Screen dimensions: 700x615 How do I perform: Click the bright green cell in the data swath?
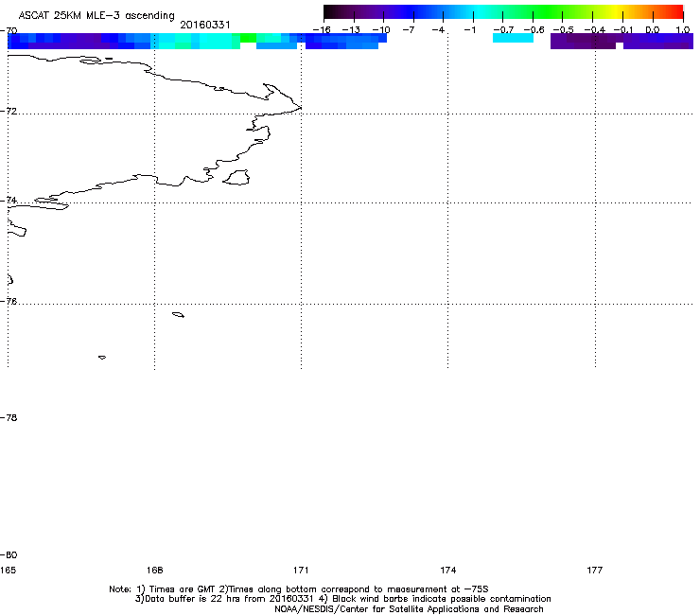pyautogui.click(x=248, y=38)
